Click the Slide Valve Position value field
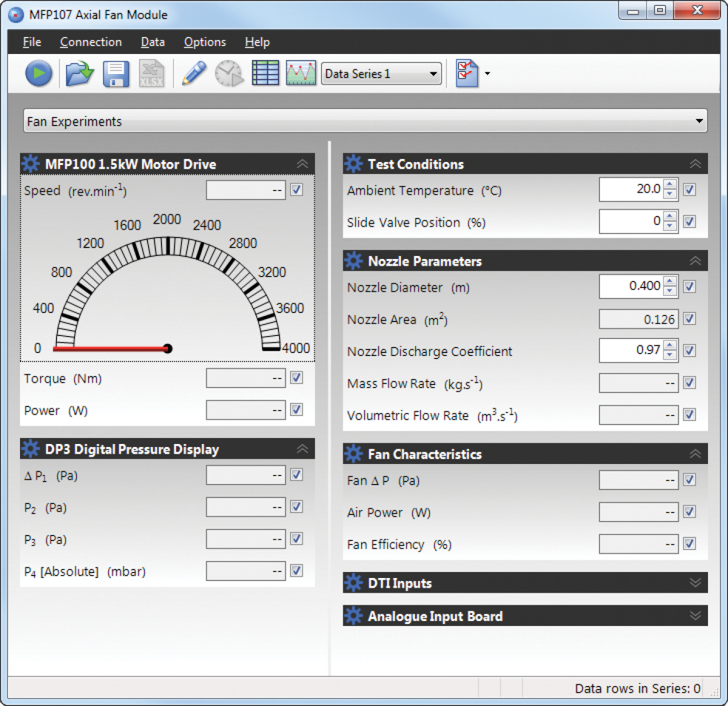728x706 pixels. click(x=631, y=221)
